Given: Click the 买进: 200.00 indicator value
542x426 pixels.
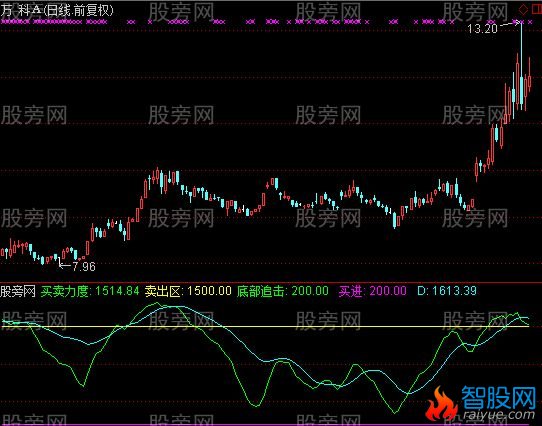Looking at the screenshot, I should (372, 291).
